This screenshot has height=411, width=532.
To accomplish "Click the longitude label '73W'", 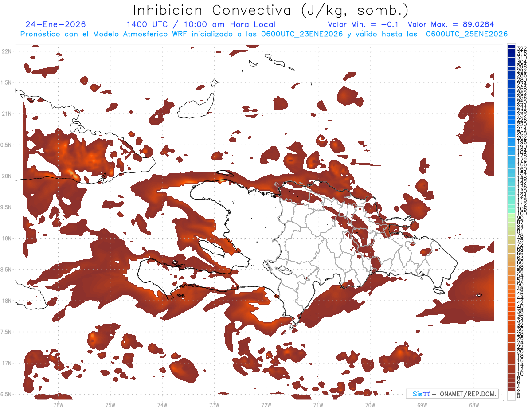I will [x=214, y=405].
